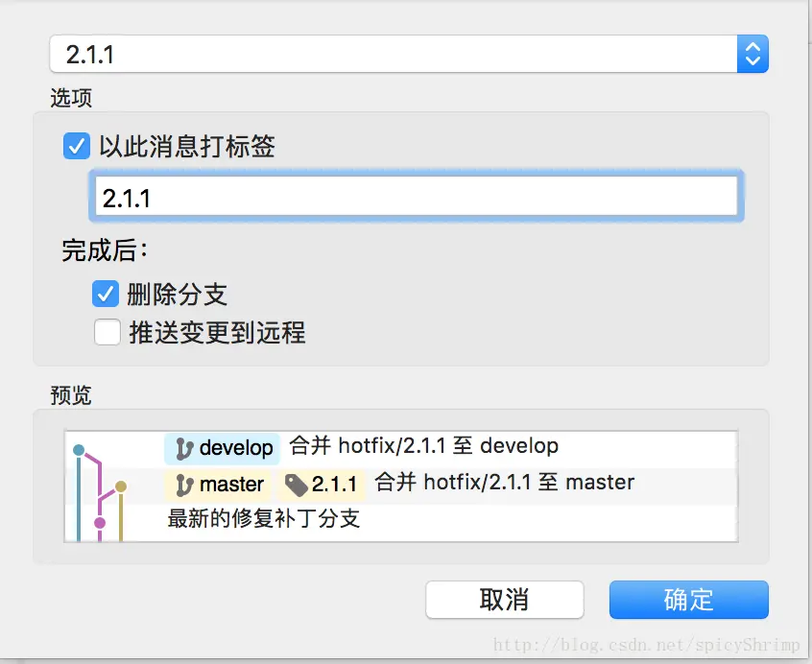Screen dimensions: 812x664
Task: Click the 推送变更到远程 label text
Action: tap(217, 332)
